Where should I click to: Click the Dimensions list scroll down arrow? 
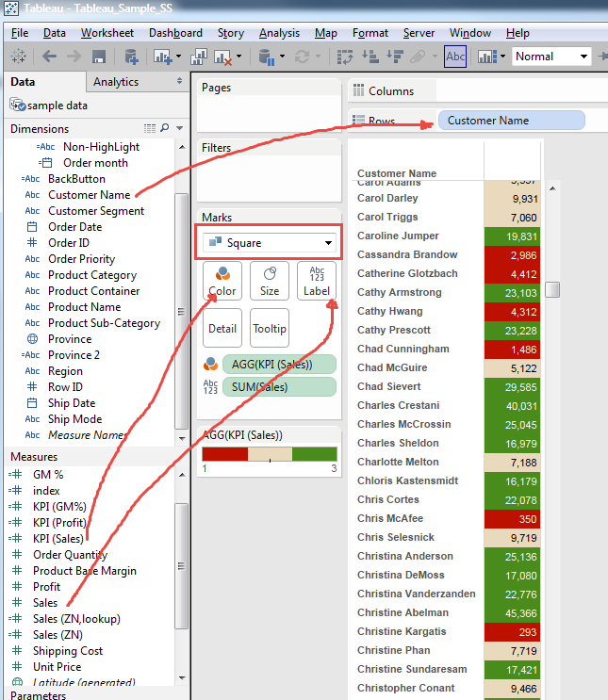point(182,438)
